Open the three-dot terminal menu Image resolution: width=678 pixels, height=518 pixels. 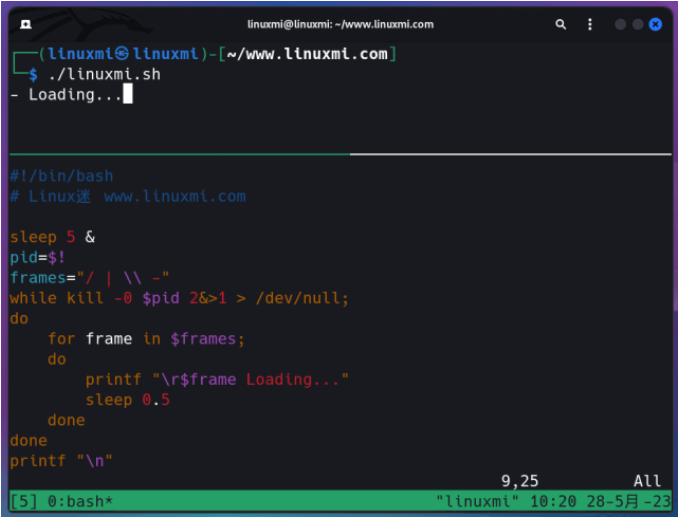[x=590, y=24]
